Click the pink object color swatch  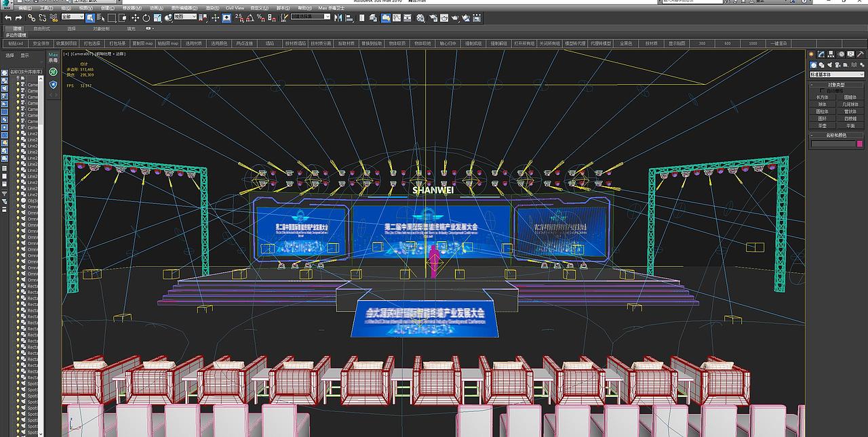(860, 144)
